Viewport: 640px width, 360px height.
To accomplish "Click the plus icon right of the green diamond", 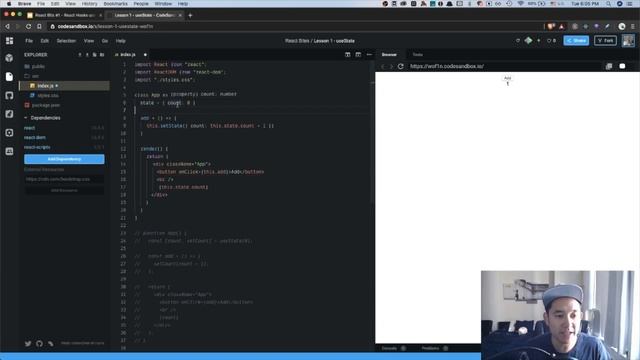I will (539, 41).
